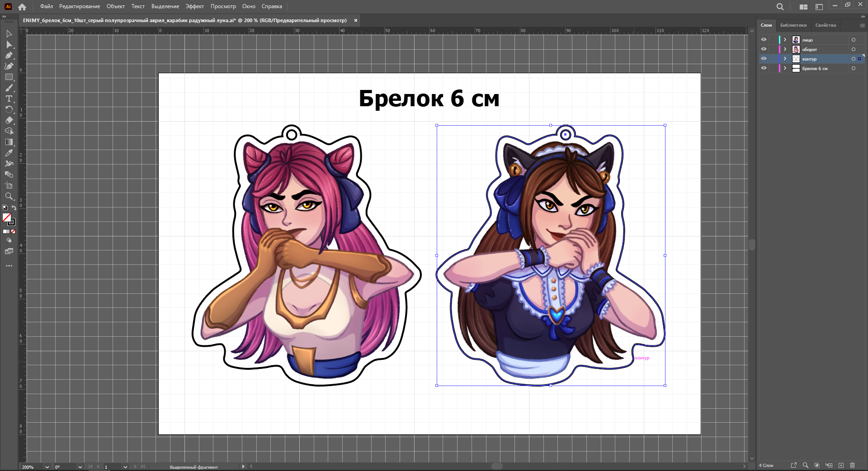Activate the Eyedropper tool
Screen dimensions: 868x471
pos(9,153)
